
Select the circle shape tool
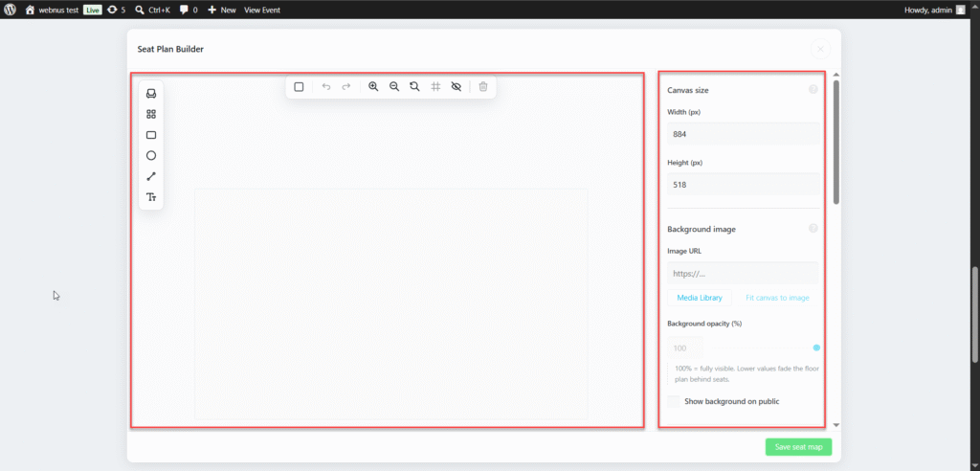coord(150,156)
